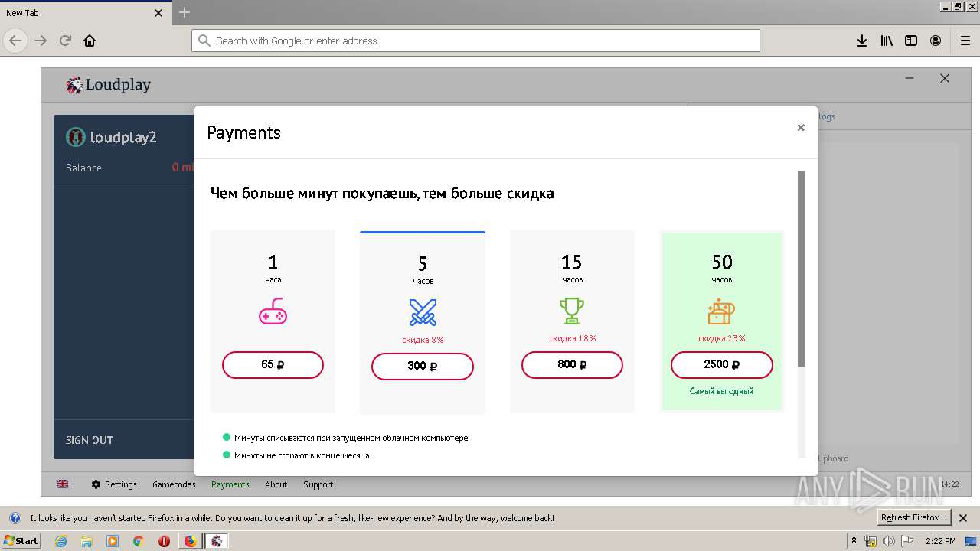Image resolution: width=980 pixels, height=551 pixels.
Task: Switch to Loudplay taskbar button
Action: point(217,541)
